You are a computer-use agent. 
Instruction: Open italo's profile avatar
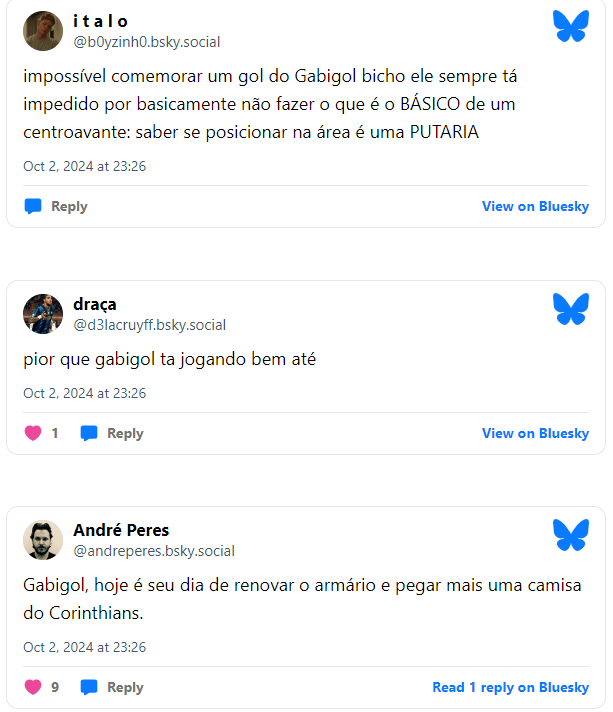(43, 31)
